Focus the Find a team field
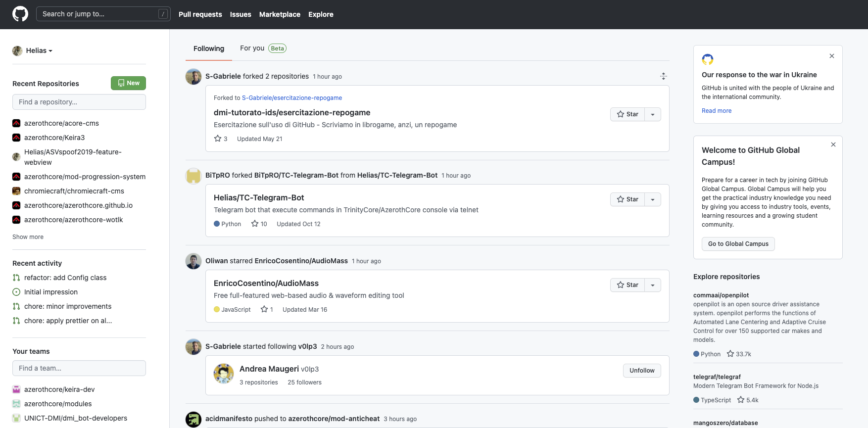The width and height of the screenshot is (868, 428). [x=79, y=368]
